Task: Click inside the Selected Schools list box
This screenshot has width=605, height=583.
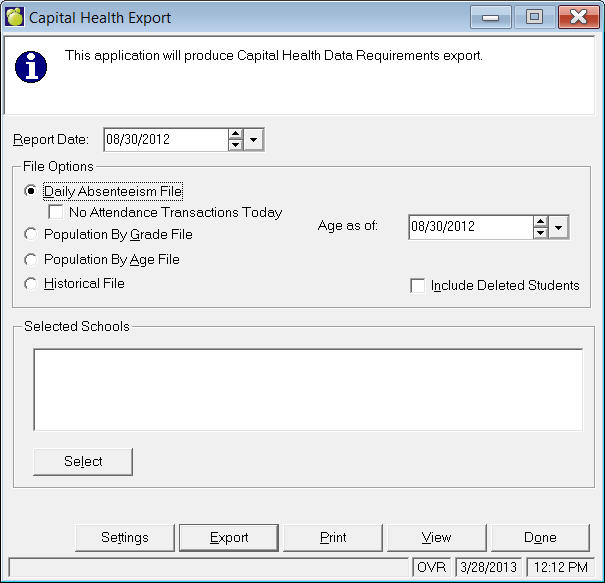Action: (308, 389)
